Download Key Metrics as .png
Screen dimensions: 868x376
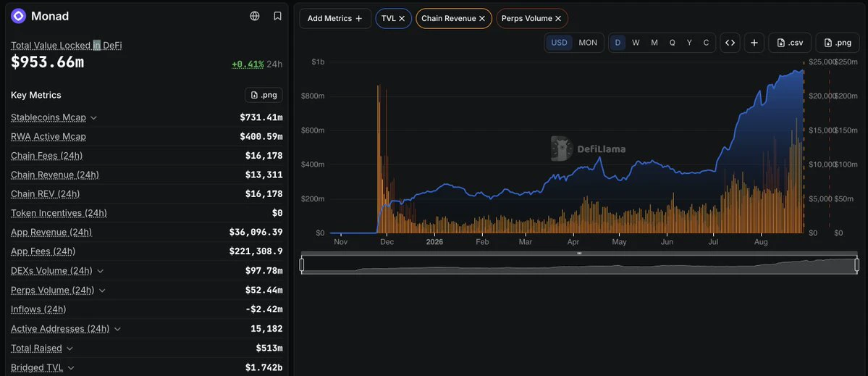[264, 95]
